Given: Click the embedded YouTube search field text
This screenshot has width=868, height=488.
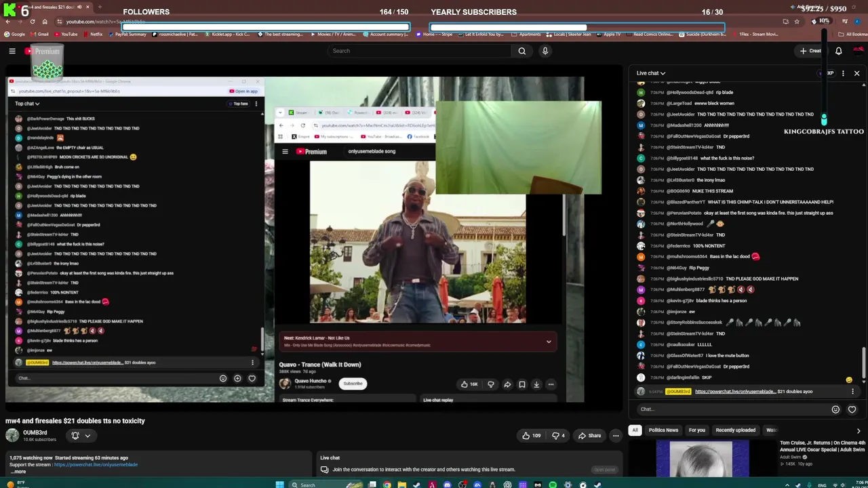Looking at the screenshot, I should click(372, 151).
